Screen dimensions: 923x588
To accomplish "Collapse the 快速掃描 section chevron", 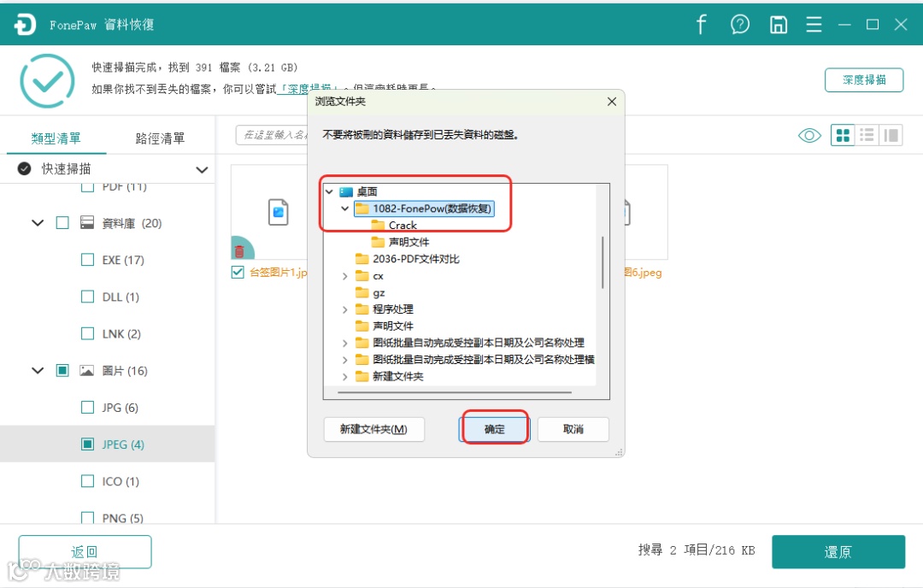I will point(202,169).
